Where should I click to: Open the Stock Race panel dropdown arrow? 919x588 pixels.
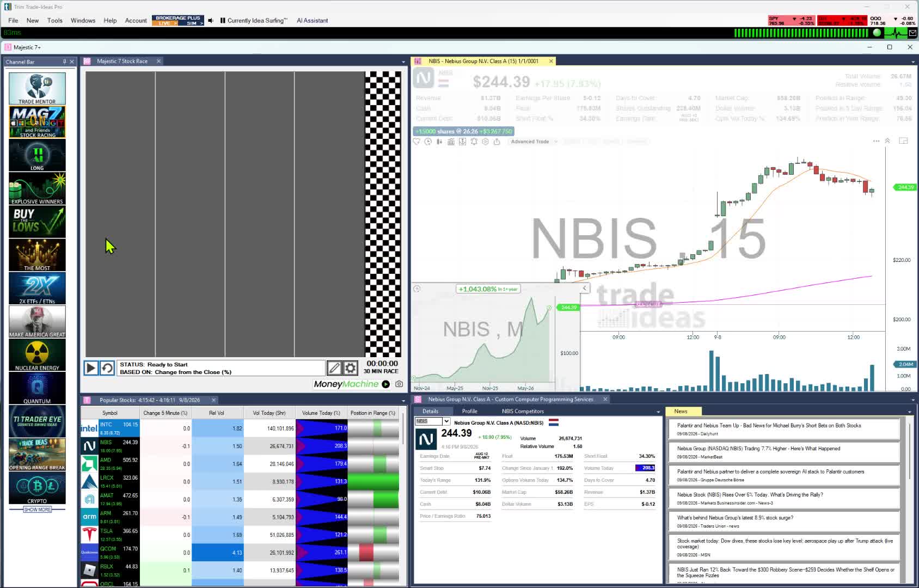click(x=403, y=62)
